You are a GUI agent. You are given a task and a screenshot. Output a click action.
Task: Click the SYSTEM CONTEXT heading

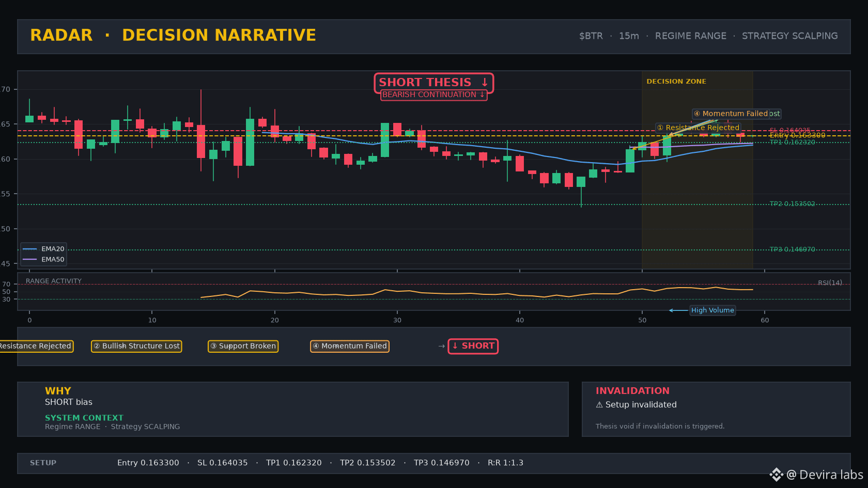point(84,418)
